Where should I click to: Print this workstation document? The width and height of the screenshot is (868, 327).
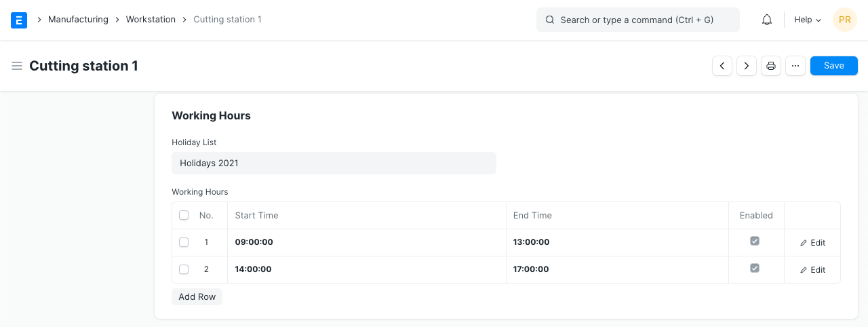(771, 66)
